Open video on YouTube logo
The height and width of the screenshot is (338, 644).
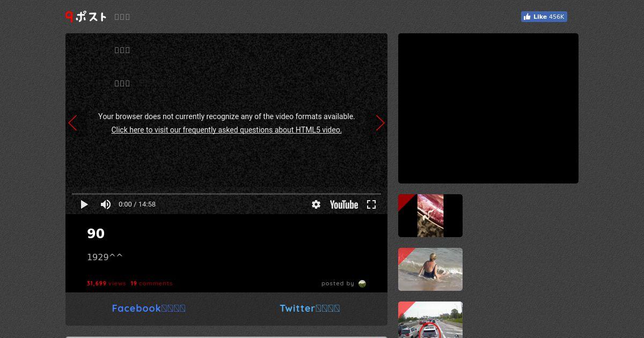point(344,204)
